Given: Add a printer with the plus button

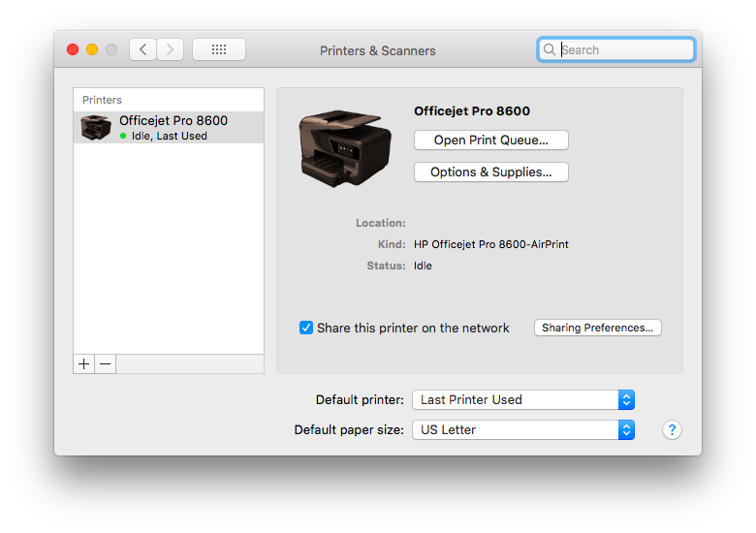Looking at the screenshot, I should tap(84, 363).
